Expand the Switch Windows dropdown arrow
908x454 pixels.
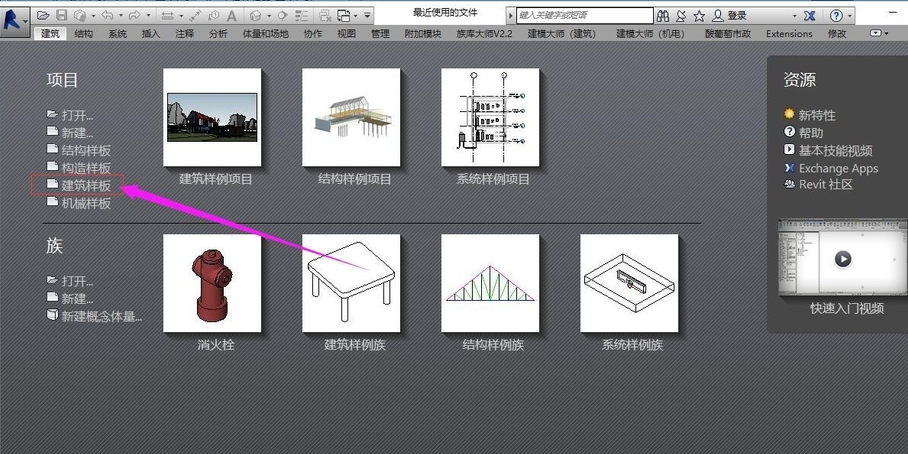[x=356, y=16]
